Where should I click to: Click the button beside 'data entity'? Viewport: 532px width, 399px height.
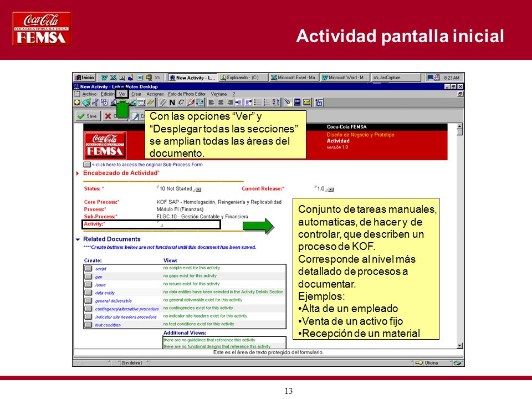point(88,293)
